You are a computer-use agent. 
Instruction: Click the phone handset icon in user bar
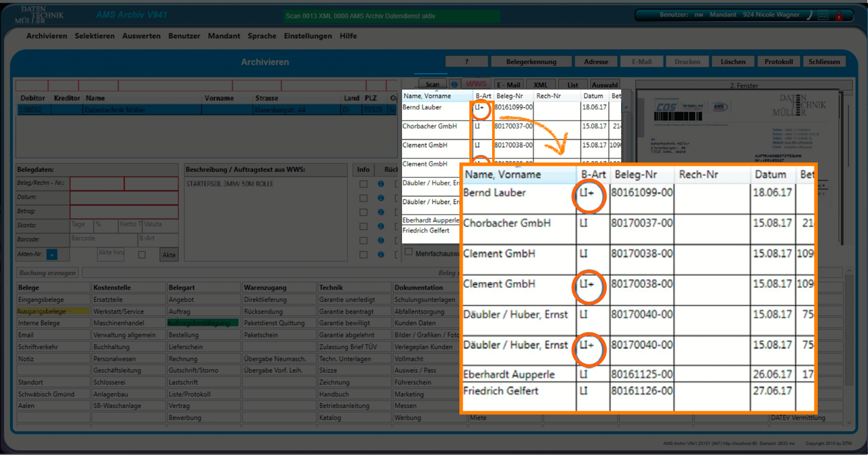point(809,15)
